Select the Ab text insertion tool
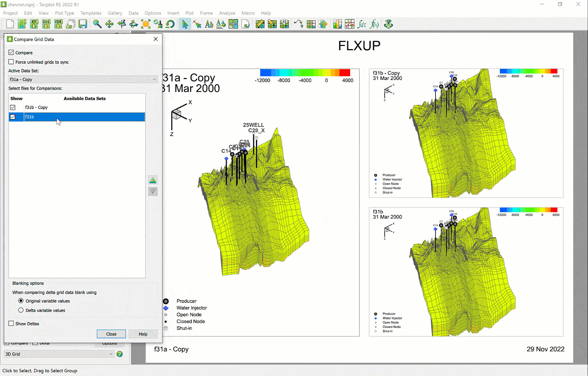 pyautogui.click(x=209, y=24)
